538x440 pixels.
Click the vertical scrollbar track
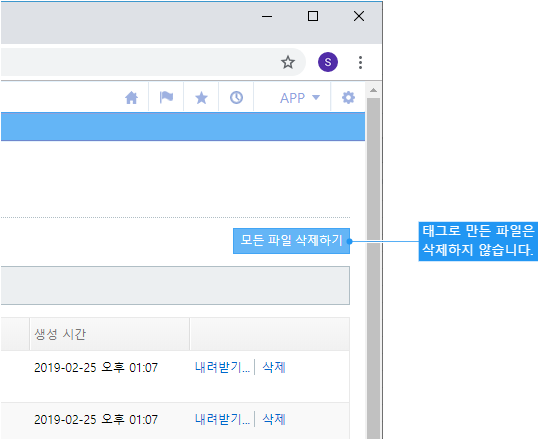373,268
